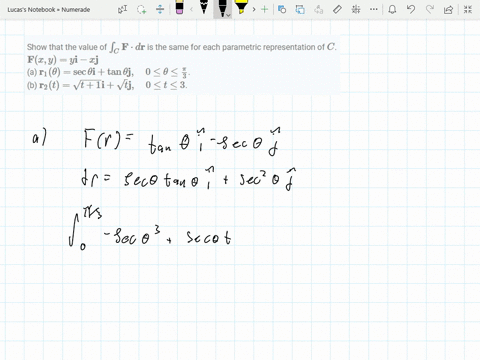This screenshot has width=480, height=360.
Task: Select the first black pen
Action: pos(204,8)
